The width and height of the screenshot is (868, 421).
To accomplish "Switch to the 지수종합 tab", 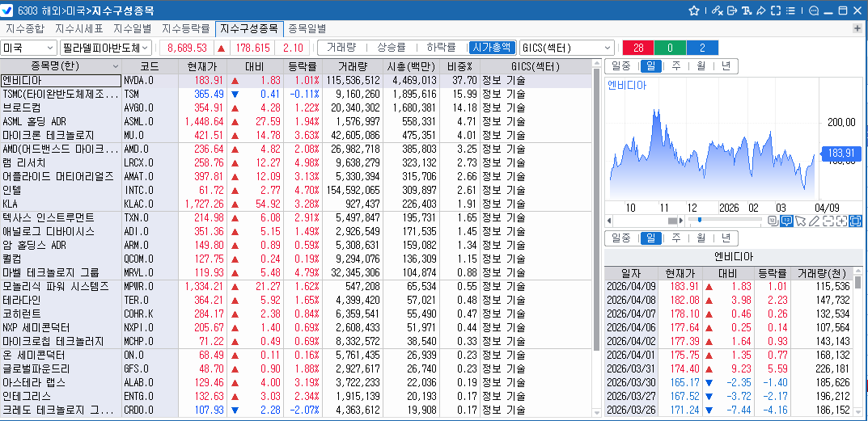I will (25, 29).
